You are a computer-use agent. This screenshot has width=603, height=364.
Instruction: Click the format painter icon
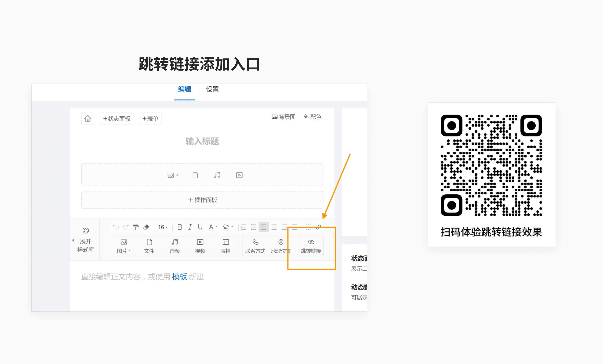click(136, 227)
